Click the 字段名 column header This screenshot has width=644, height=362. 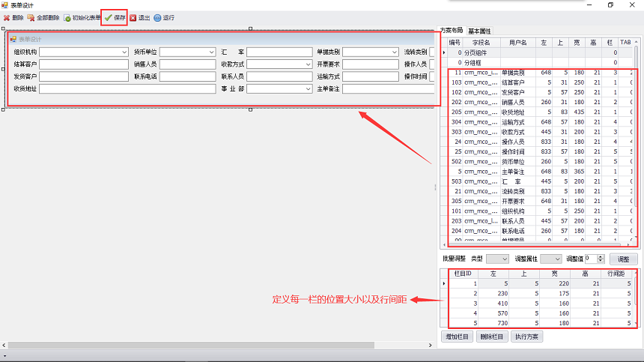click(482, 42)
